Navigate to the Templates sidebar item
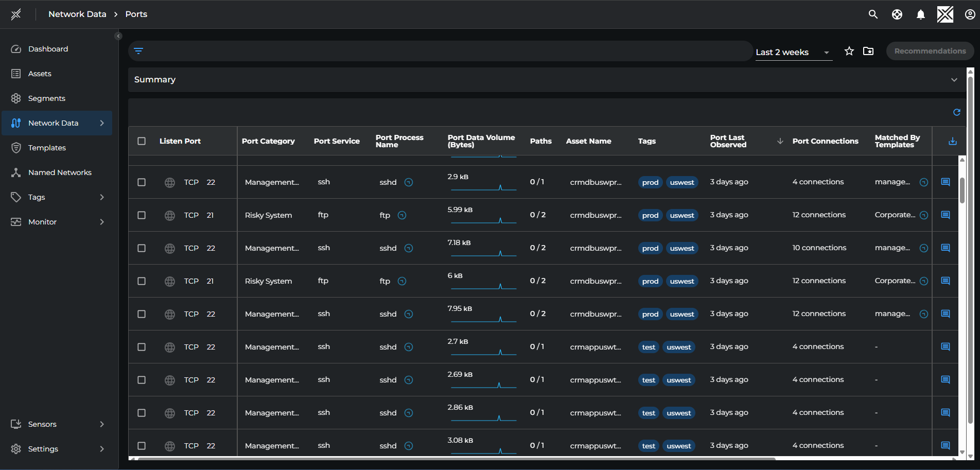The height and width of the screenshot is (470, 980). pos(47,148)
